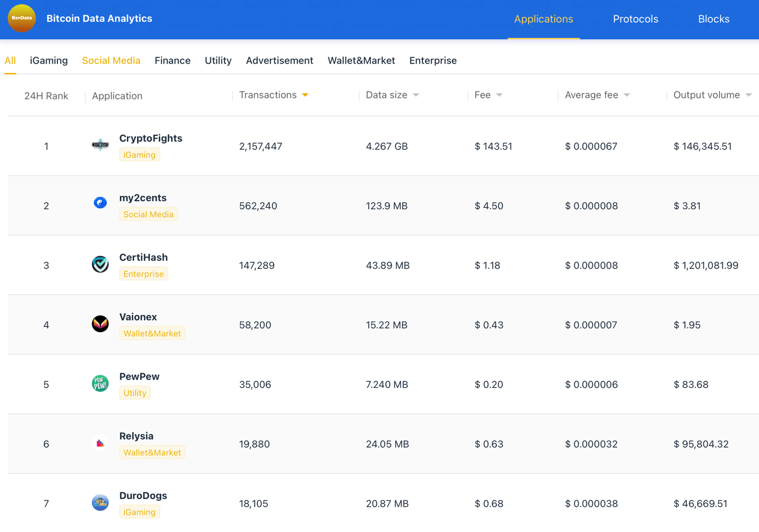
Task: Click the 2,157,447 transactions value
Action: pos(261,146)
